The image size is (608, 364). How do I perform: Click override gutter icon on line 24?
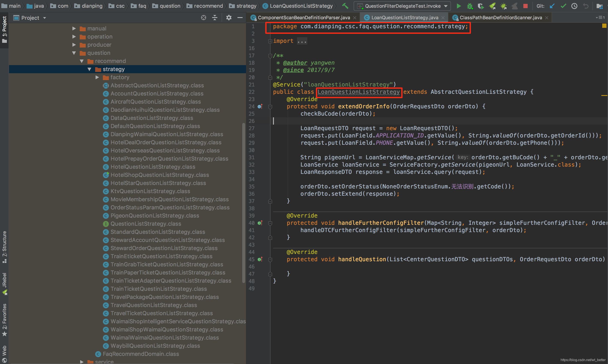click(260, 106)
